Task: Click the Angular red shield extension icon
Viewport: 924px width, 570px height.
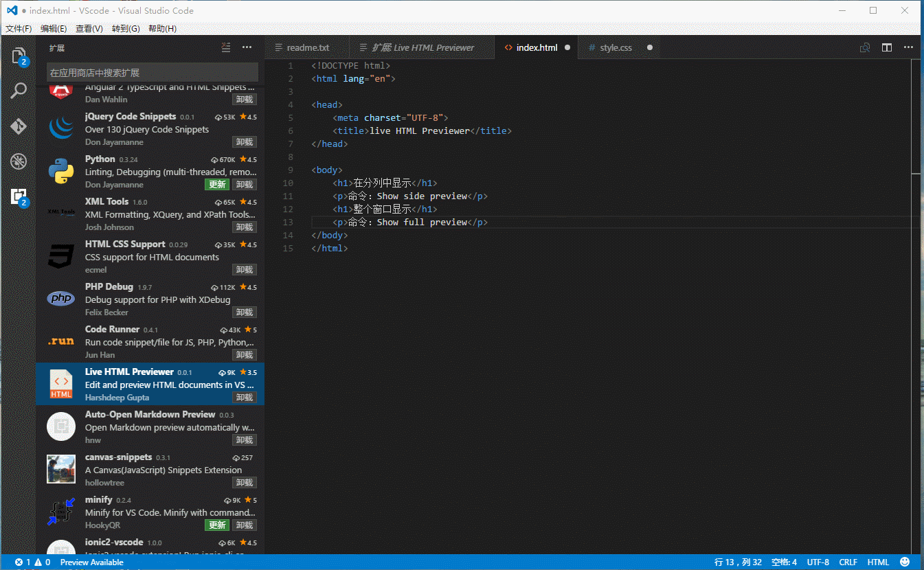Action: 61,91
